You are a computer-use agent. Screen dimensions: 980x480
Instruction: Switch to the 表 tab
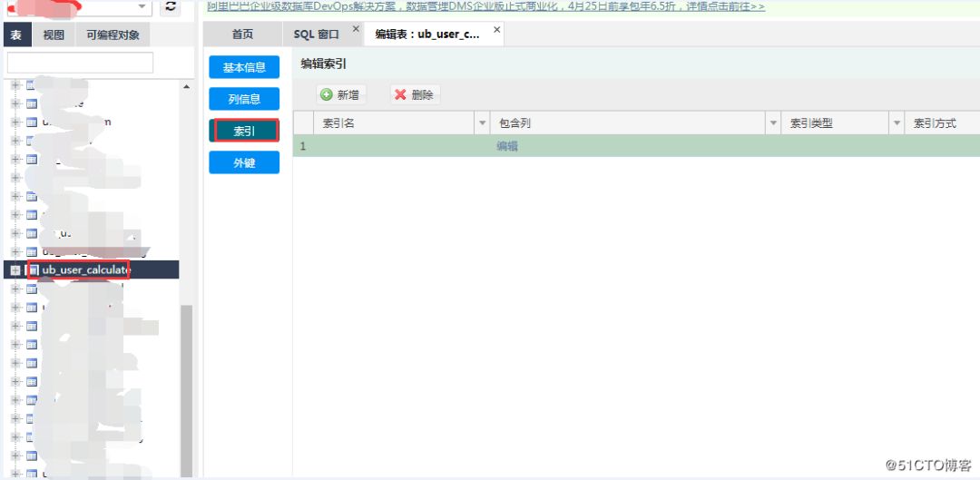(x=16, y=35)
